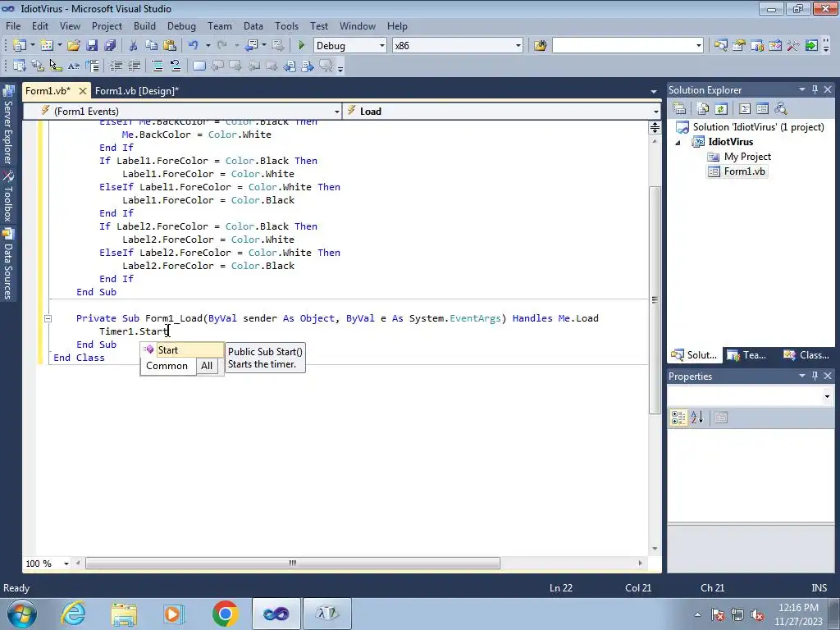Screen dimensions: 840x630
Task: Open Undo history dropdown arrow
Action: point(208,46)
